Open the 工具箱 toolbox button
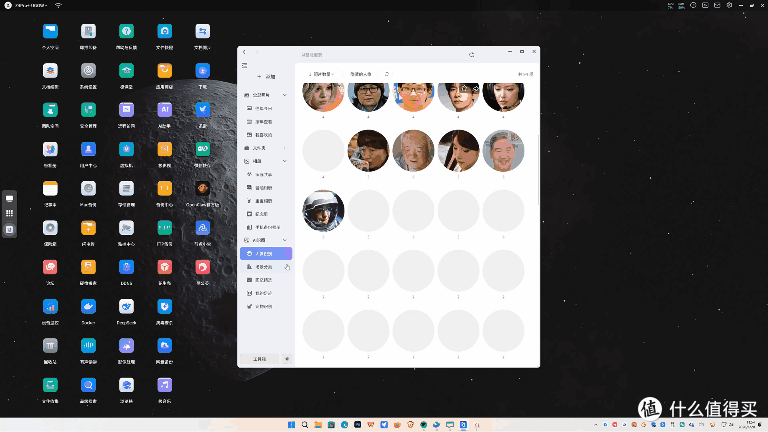Screen dimensions: 768x432 click(x=259, y=359)
